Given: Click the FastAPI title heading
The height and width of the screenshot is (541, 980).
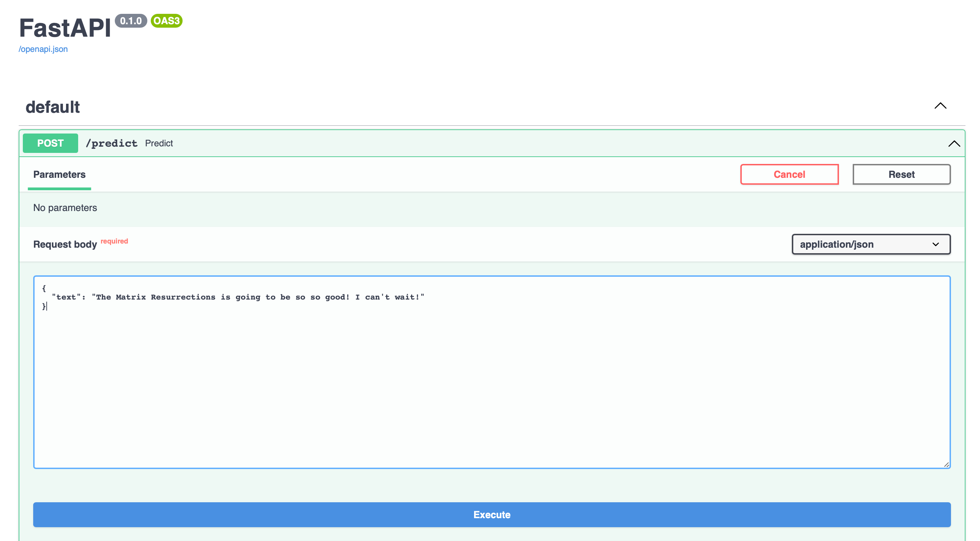Looking at the screenshot, I should (x=65, y=28).
